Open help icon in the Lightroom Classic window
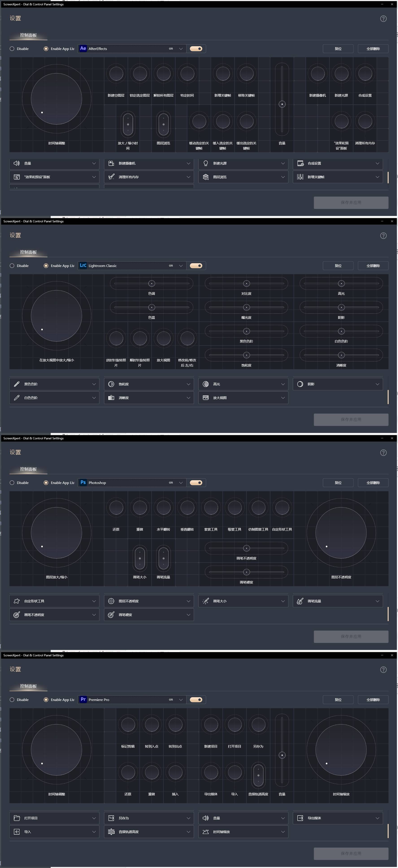 point(383,236)
